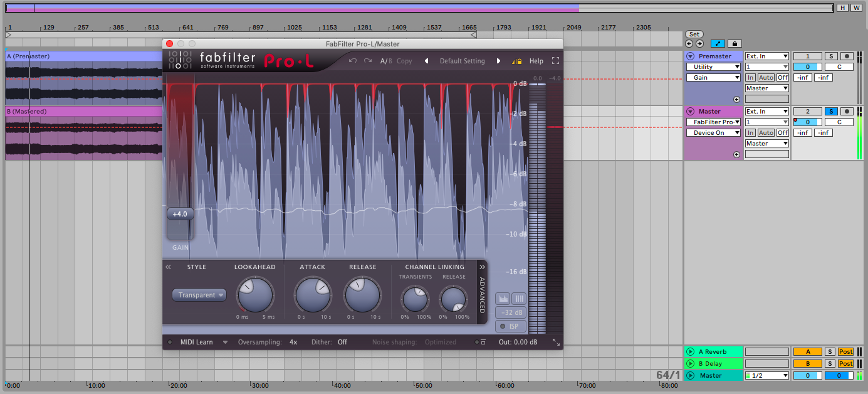This screenshot has height=394, width=868.
Task: Click the +4.0 gain slider handle
Action: point(180,214)
